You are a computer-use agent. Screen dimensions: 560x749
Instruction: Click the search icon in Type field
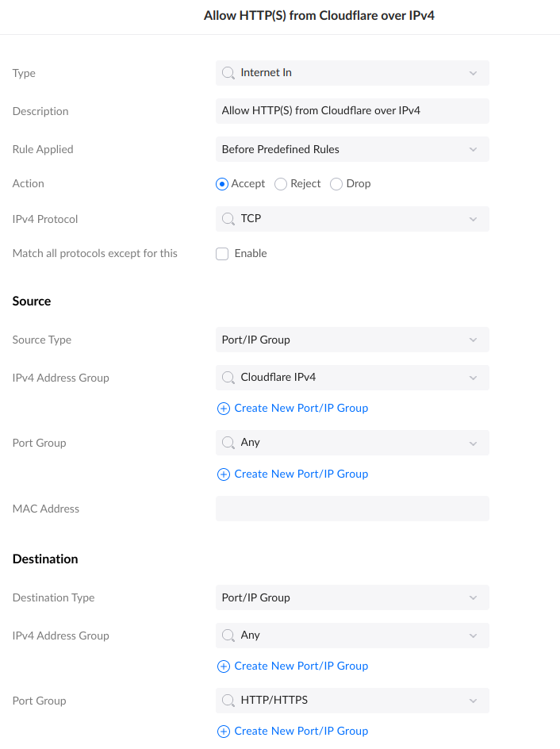tap(228, 73)
